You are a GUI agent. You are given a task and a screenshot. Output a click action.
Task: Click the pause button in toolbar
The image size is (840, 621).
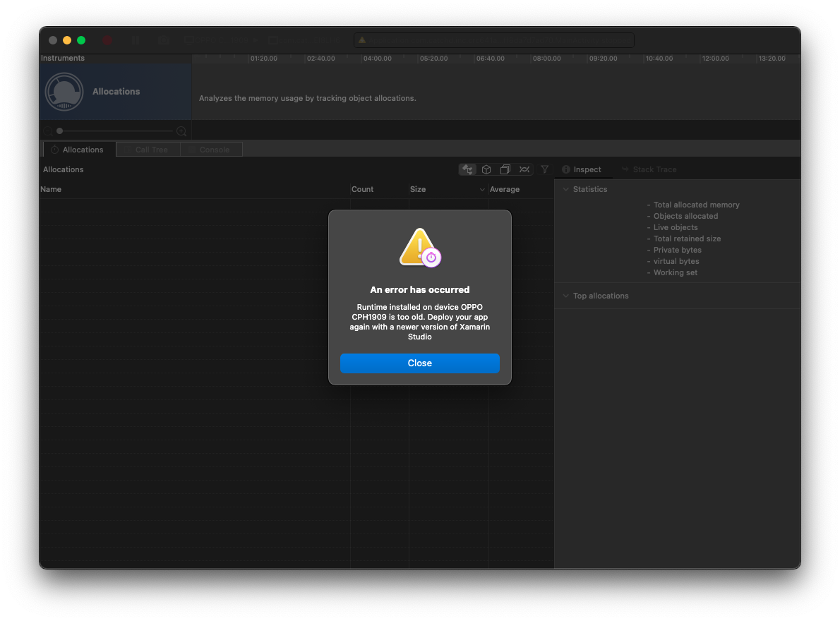pos(136,40)
